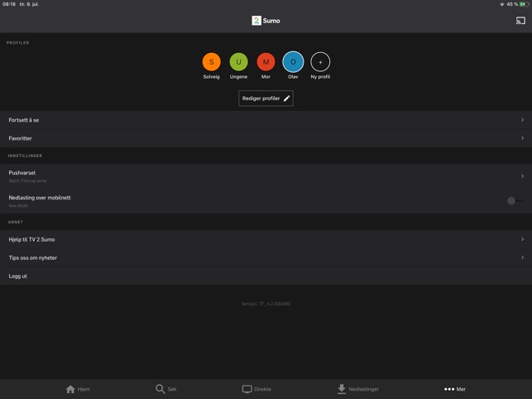Tap the three dots Mer icon
Screen dimensions: 532x399
(449, 389)
